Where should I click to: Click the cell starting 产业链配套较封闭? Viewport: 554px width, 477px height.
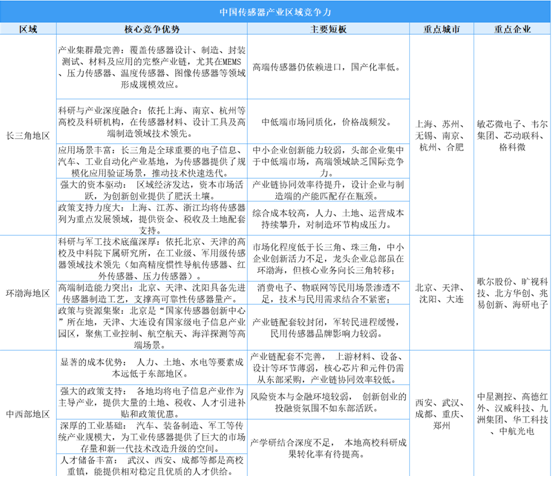(x=329, y=328)
